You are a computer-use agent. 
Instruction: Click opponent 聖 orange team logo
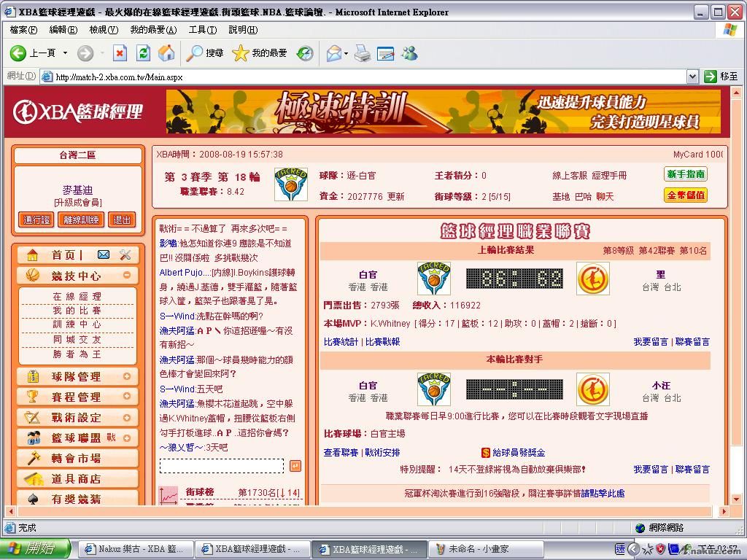[x=593, y=279]
